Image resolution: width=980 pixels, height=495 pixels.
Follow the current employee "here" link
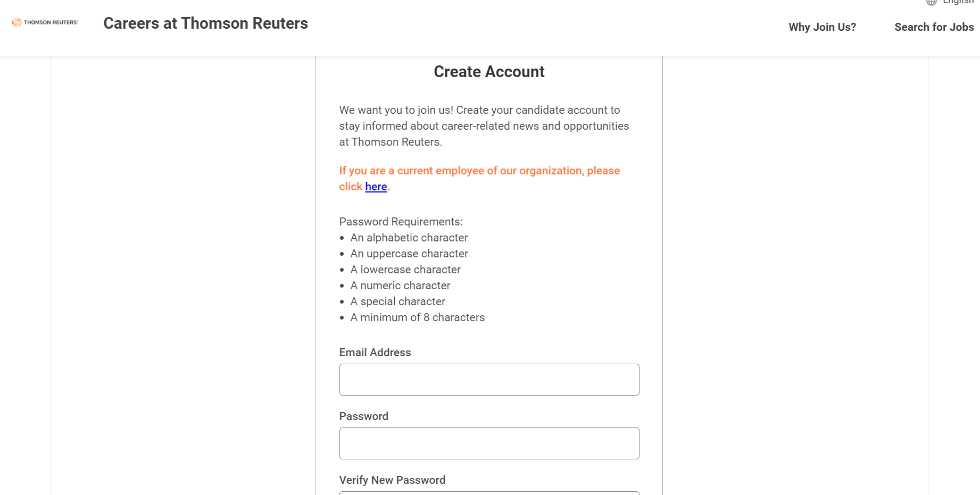[x=376, y=187]
